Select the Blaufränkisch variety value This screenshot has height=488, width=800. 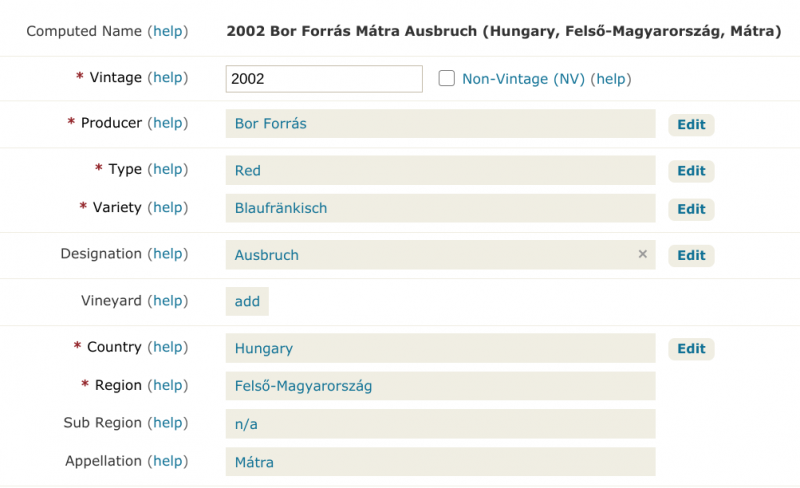(x=440, y=208)
